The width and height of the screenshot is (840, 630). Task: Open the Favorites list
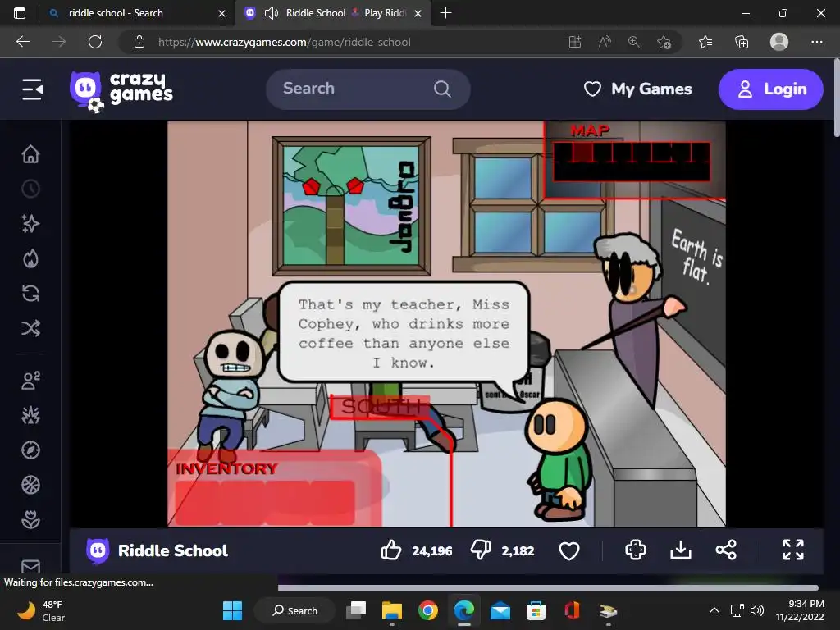(x=705, y=42)
